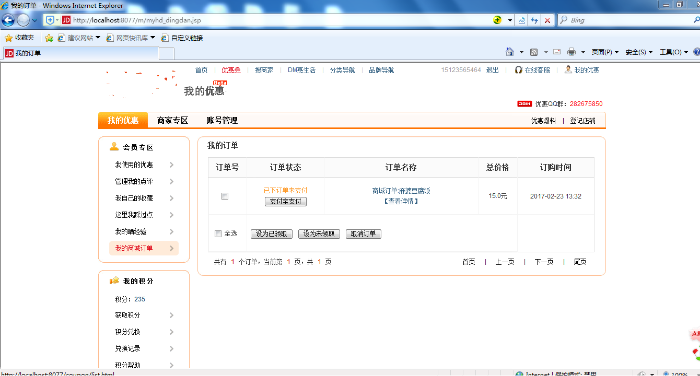The image size is (700, 376).
Task: Tick the 全选 select-all checkbox
Action: [218, 233]
